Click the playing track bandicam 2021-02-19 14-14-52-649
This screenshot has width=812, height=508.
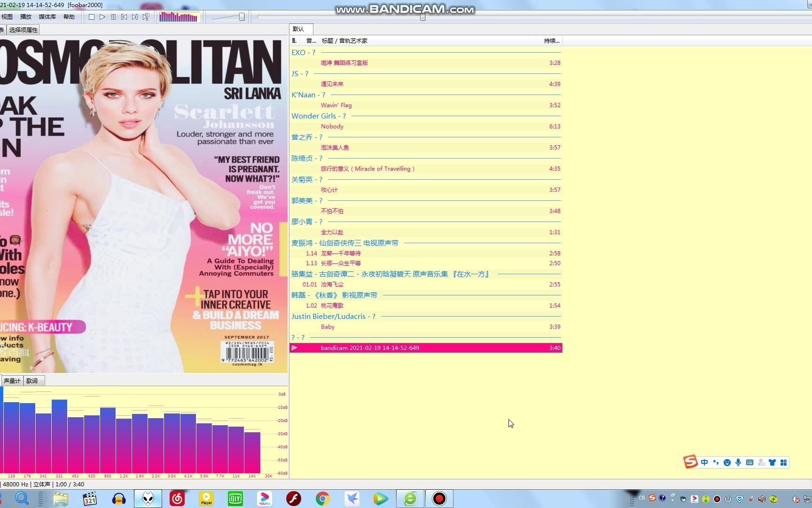click(x=426, y=348)
